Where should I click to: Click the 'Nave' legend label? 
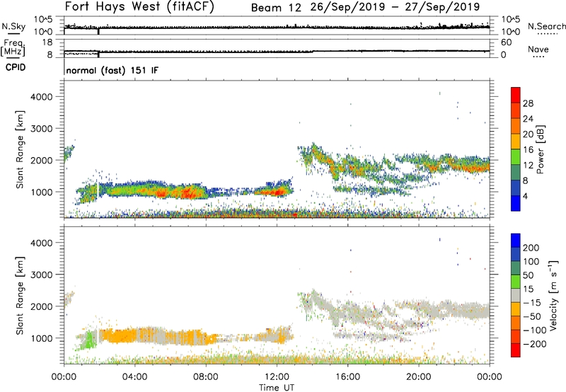(x=538, y=49)
